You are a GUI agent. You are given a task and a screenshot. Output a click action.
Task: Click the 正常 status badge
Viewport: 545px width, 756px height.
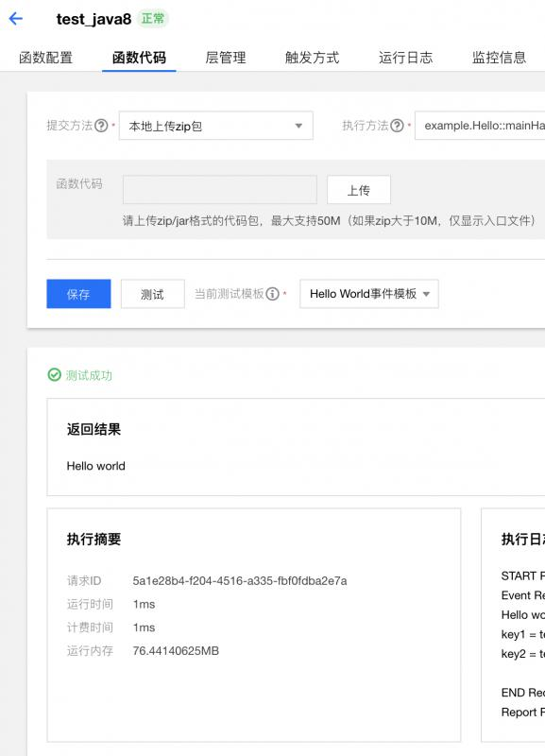(153, 19)
